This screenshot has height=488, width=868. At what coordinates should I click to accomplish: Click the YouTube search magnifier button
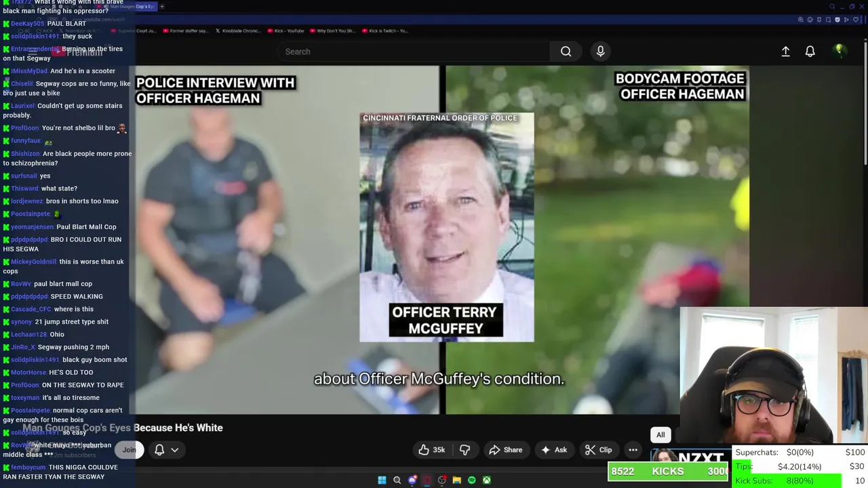[566, 52]
